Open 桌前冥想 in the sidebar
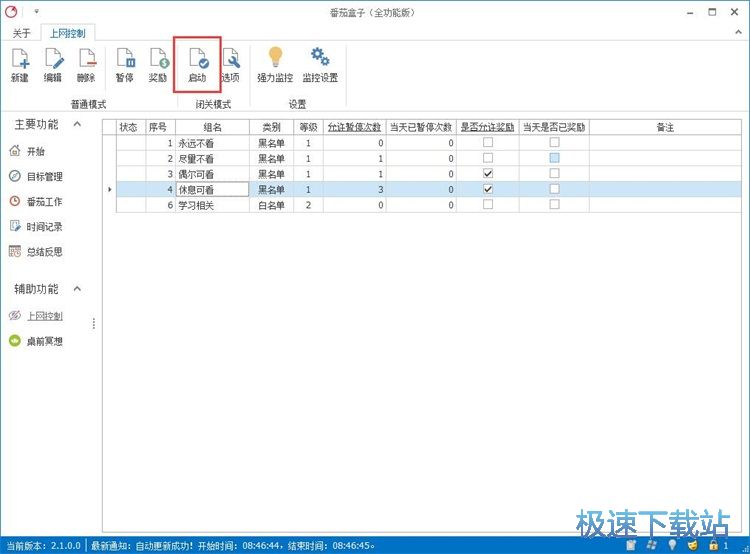Viewport: 750px width, 554px height. (36, 341)
